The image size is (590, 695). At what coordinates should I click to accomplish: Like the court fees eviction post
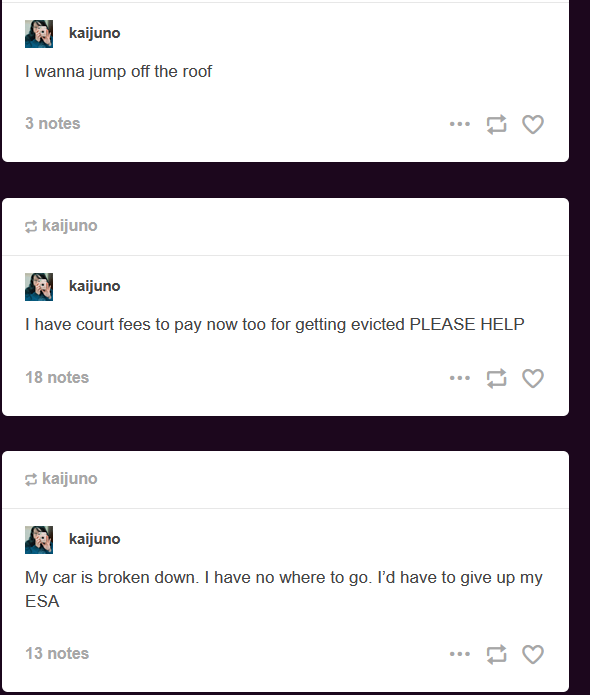[x=533, y=378]
